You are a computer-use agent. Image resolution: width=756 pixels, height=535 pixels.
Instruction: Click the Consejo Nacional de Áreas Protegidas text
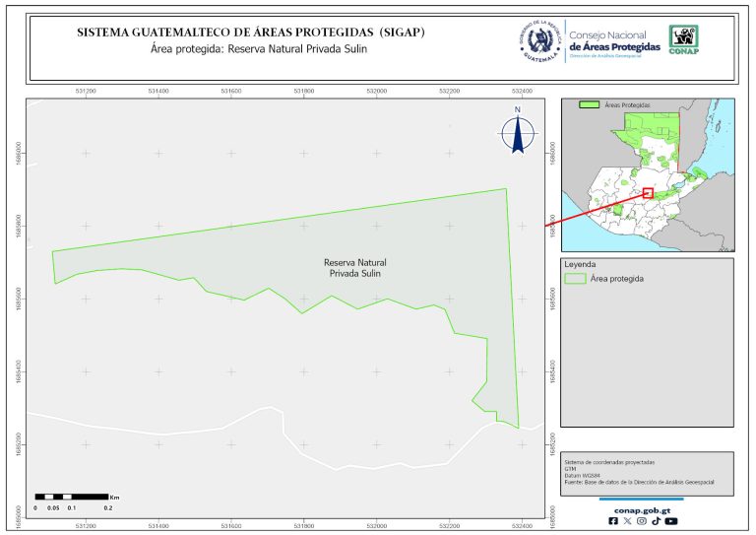[x=615, y=40]
